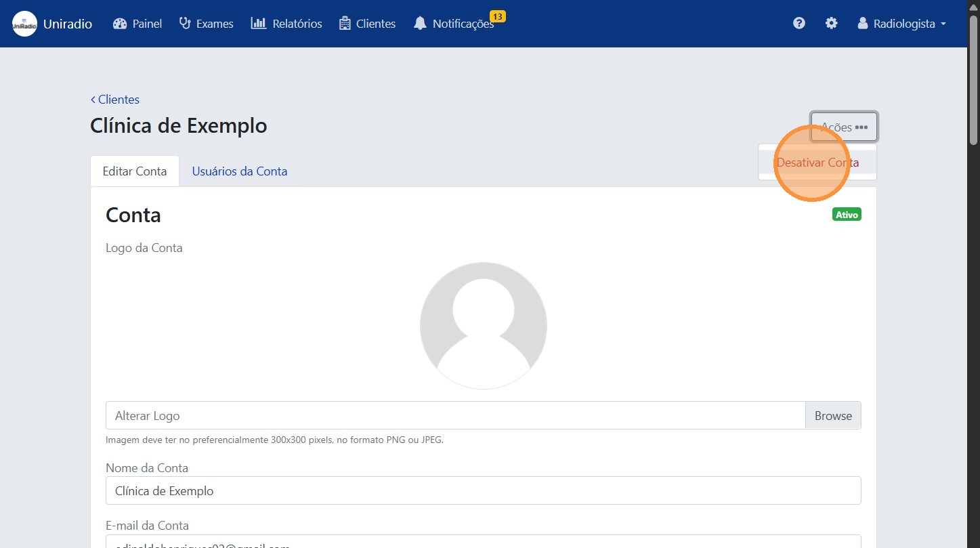Expand the Radiologista user dropdown
This screenshot has width=980, height=548.
901,24
